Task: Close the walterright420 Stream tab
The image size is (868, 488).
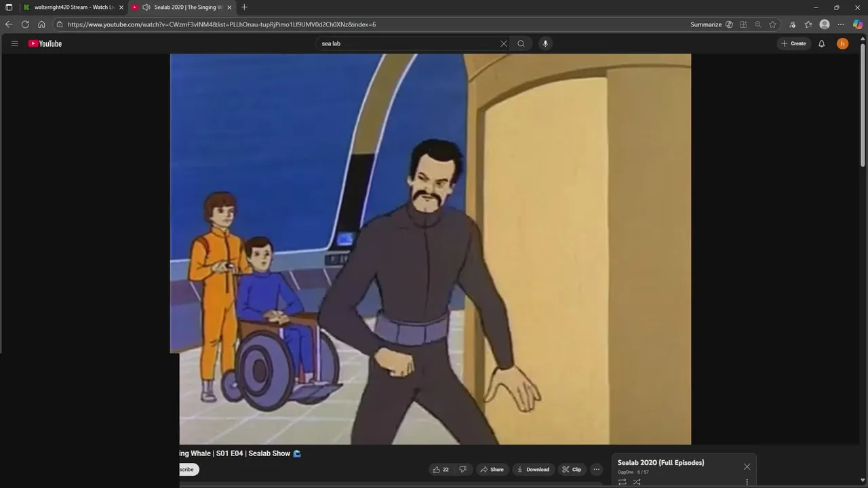Action: click(x=121, y=7)
